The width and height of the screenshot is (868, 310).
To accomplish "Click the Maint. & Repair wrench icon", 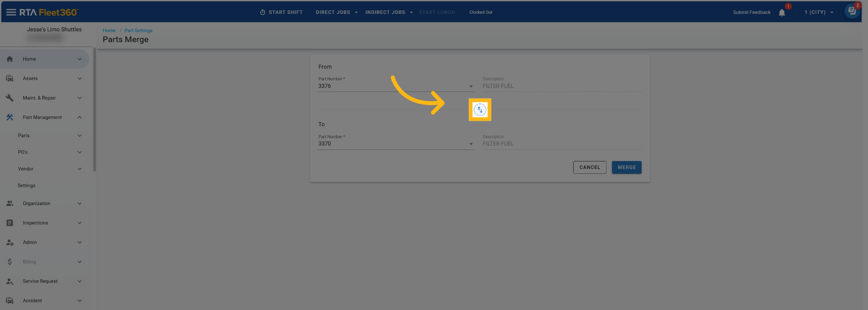I will pos(10,98).
